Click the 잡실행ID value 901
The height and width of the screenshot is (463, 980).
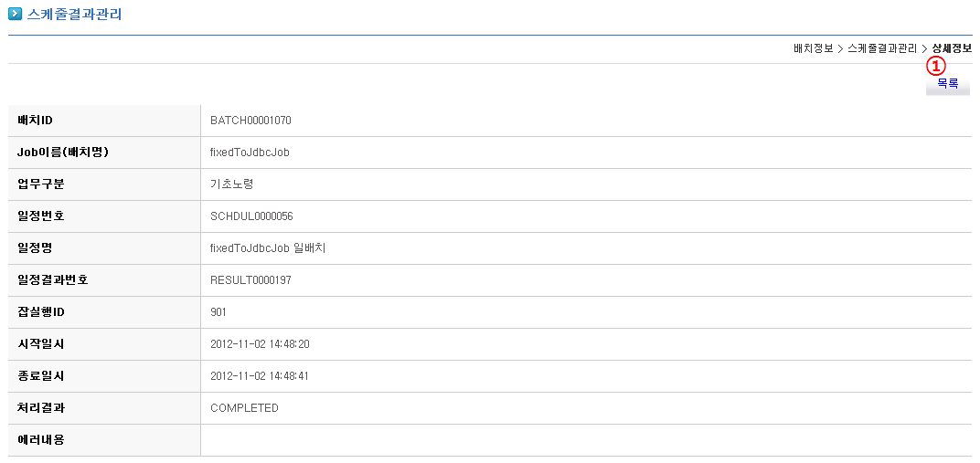coord(218,312)
